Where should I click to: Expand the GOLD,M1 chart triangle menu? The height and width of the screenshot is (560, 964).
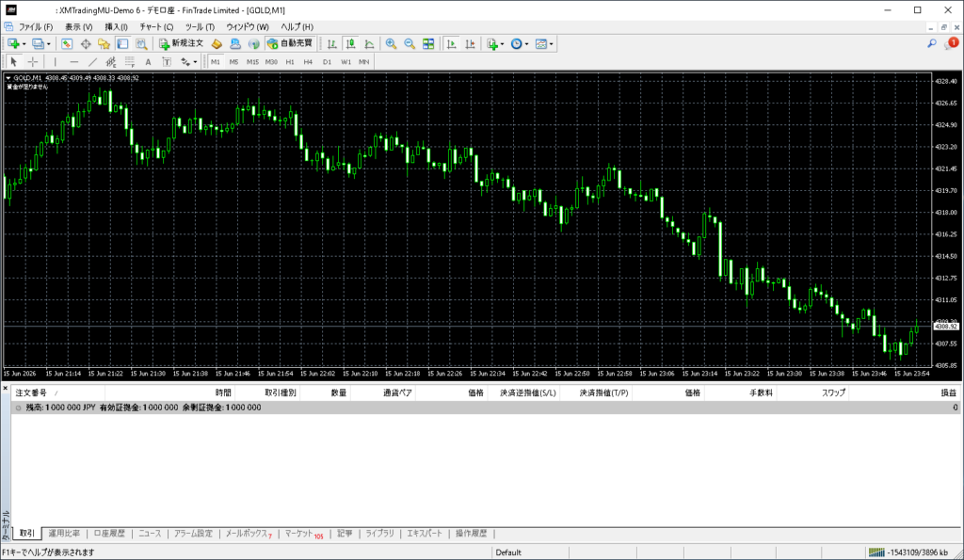(x=8, y=78)
